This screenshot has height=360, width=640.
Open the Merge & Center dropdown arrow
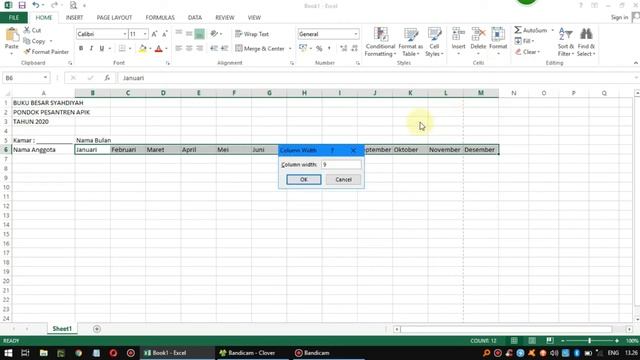click(x=290, y=49)
